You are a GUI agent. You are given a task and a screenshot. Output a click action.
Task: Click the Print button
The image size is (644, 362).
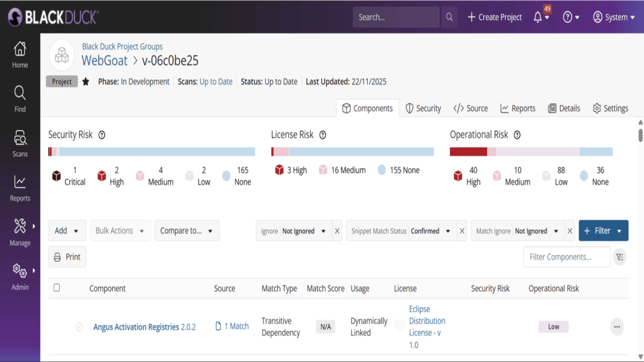67,257
